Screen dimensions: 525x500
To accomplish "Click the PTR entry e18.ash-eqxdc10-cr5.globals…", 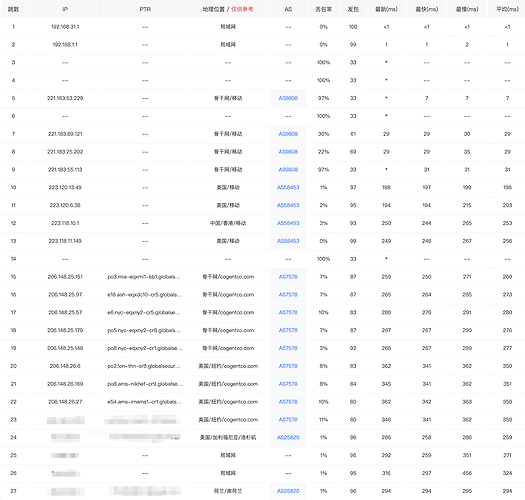I will tap(145, 295).
